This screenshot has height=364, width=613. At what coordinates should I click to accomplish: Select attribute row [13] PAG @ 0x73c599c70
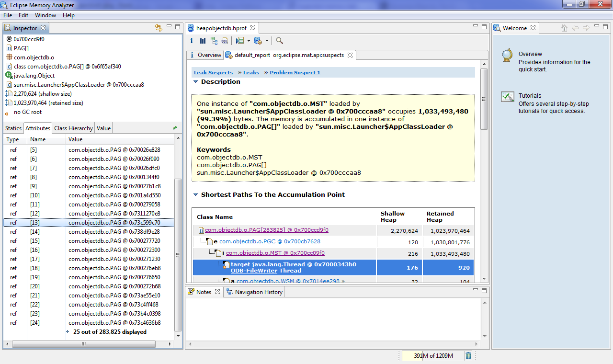tap(89, 223)
